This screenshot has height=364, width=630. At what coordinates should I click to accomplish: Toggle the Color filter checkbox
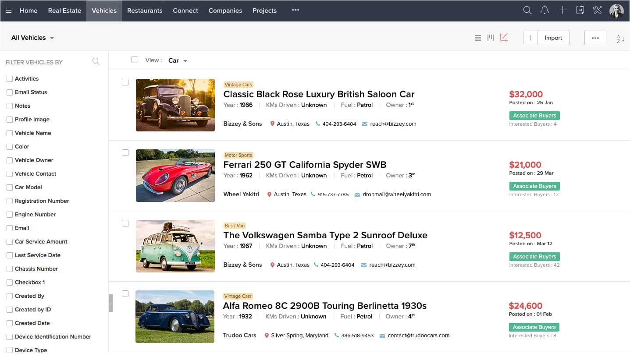tap(10, 147)
